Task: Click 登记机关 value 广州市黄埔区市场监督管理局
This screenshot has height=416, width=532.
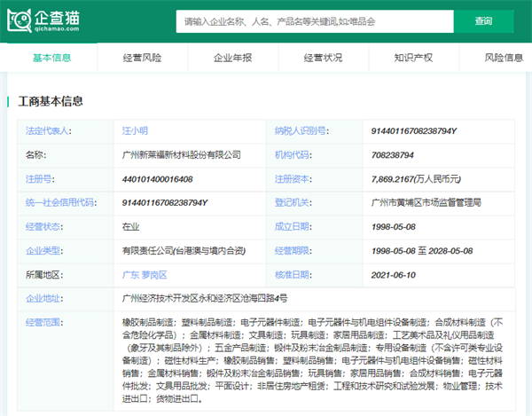Action: (x=426, y=202)
